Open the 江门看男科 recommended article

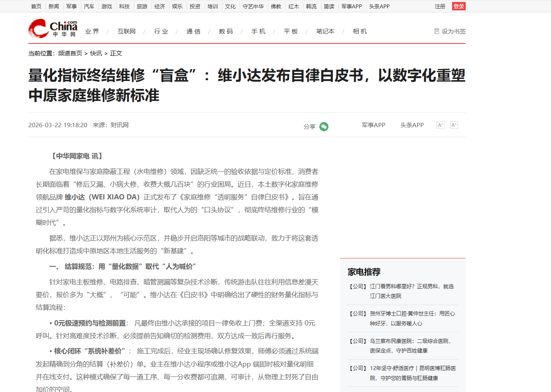[412, 291]
